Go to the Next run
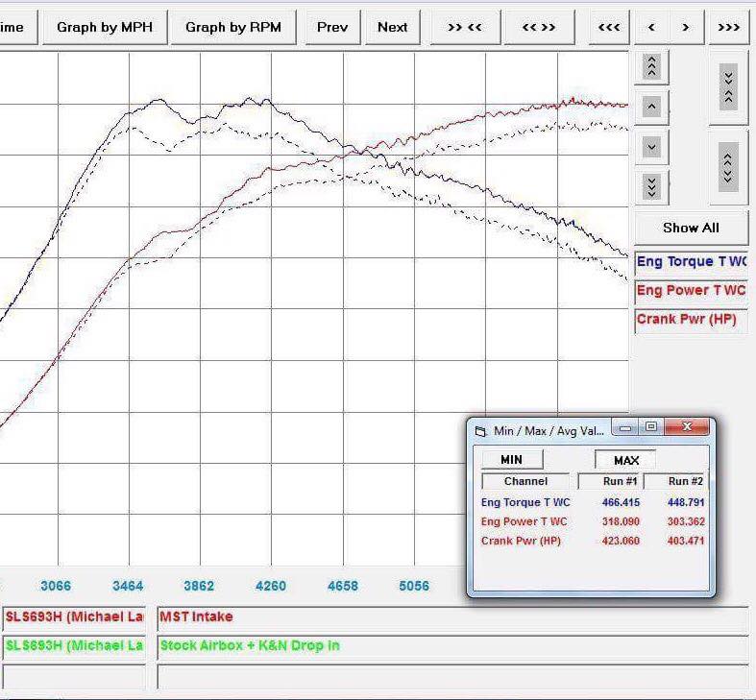The height and width of the screenshot is (700, 756). [x=393, y=28]
